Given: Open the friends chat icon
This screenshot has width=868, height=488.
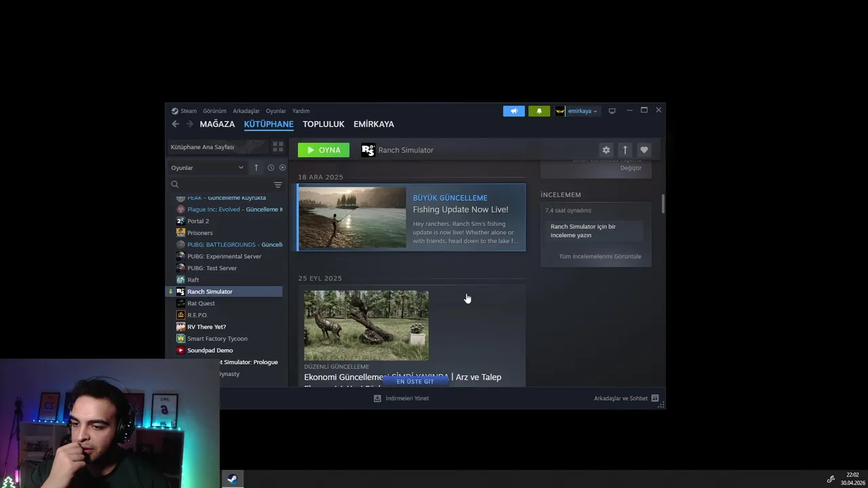Looking at the screenshot, I should (655, 399).
